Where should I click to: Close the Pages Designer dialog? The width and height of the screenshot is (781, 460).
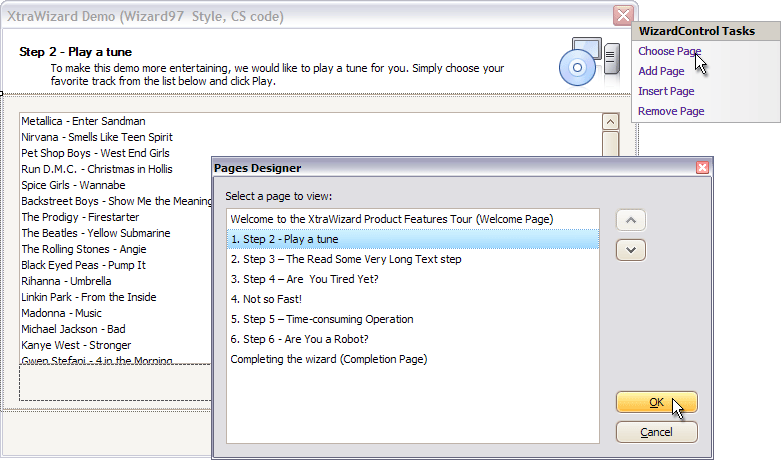702,168
